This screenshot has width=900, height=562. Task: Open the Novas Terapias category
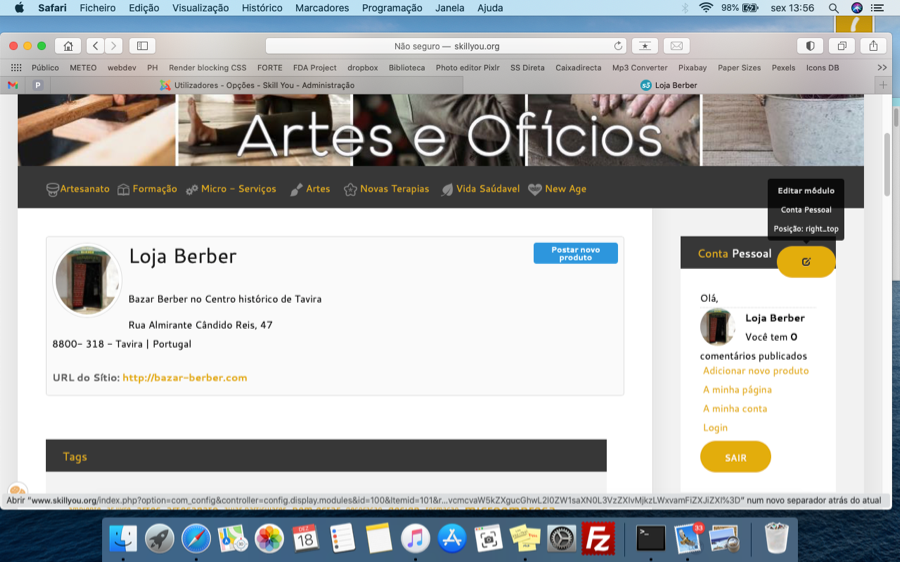pos(386,189)
